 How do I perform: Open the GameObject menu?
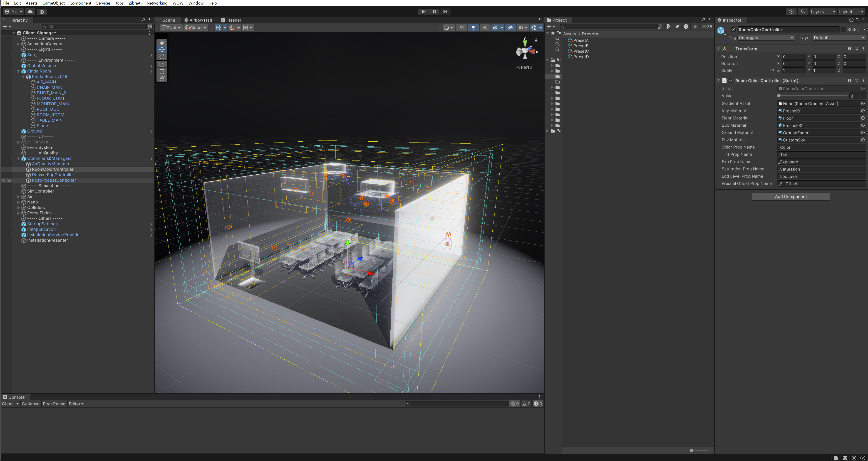pos(53,3)
